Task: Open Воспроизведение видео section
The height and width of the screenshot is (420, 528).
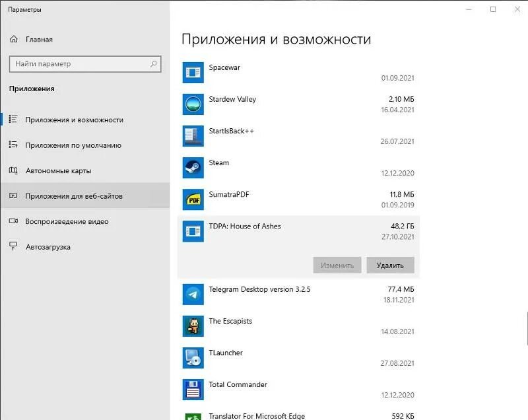Action: tap(85, 221)
